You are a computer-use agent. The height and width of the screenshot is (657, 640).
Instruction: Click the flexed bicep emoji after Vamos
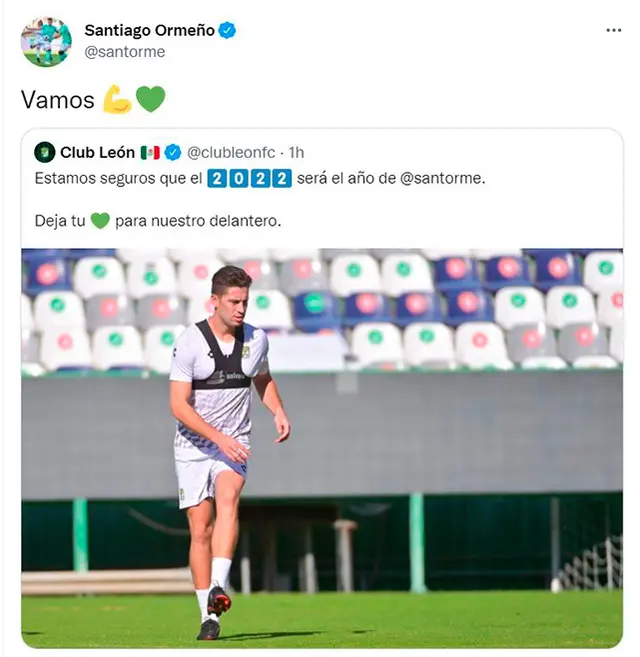117,99
